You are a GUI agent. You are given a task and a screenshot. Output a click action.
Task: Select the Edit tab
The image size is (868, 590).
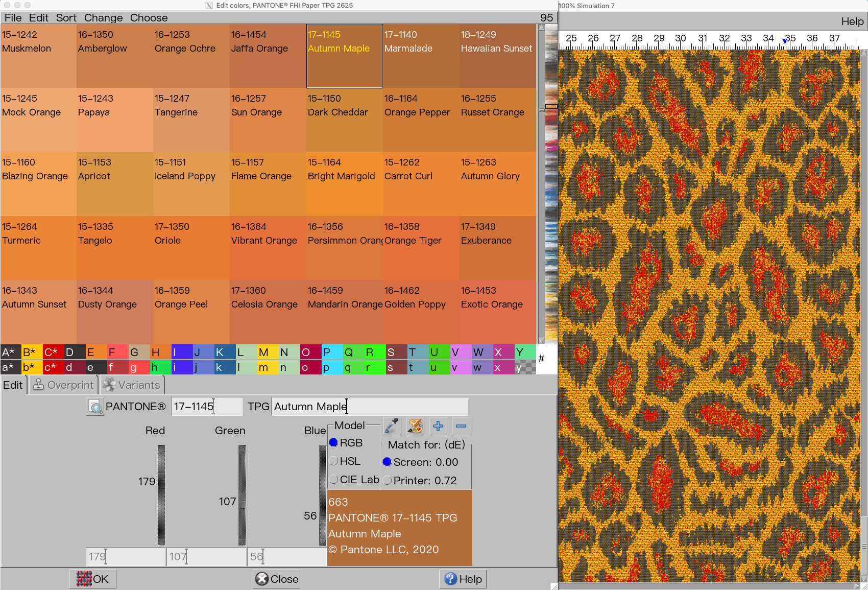click(13, 385)
